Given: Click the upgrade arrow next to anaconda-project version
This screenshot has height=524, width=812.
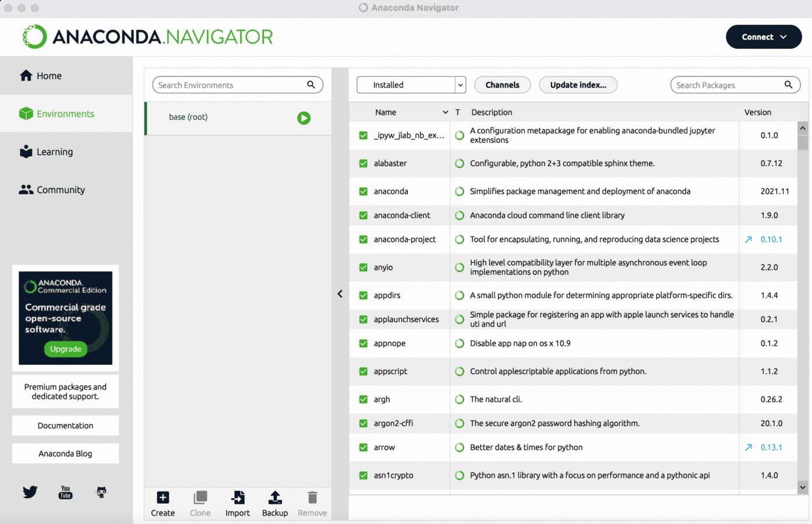Looking at the screenshot, I should pos(748,239).
